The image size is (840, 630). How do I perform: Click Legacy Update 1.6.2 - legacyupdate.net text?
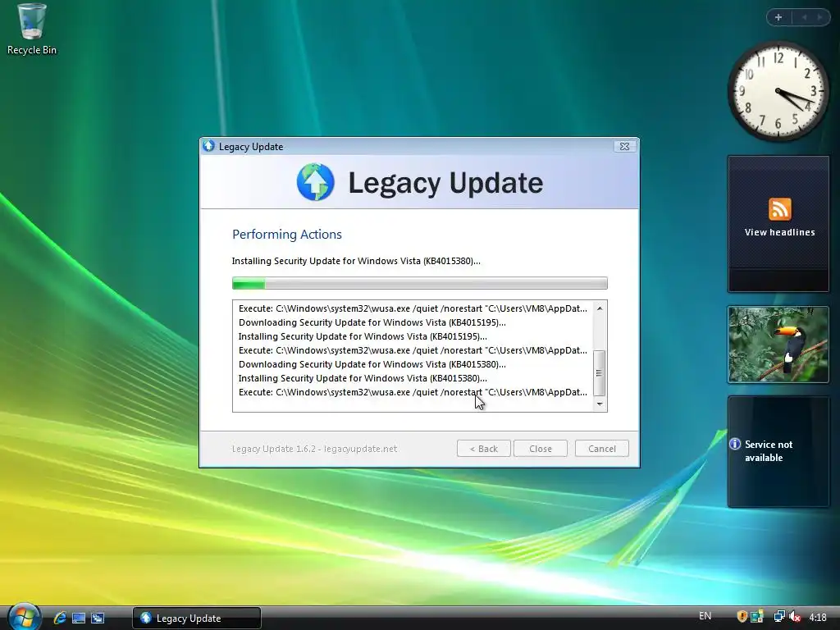point(314,449)
